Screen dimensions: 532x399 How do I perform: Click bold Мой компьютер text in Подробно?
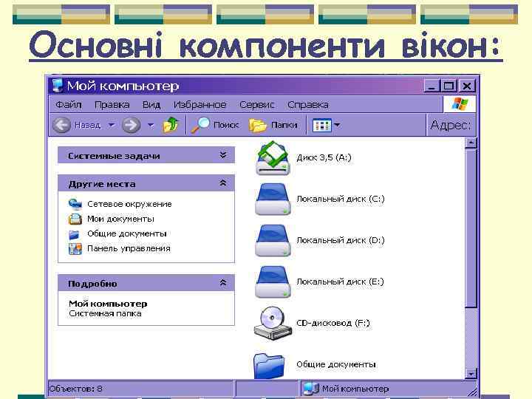coord(108,304)
